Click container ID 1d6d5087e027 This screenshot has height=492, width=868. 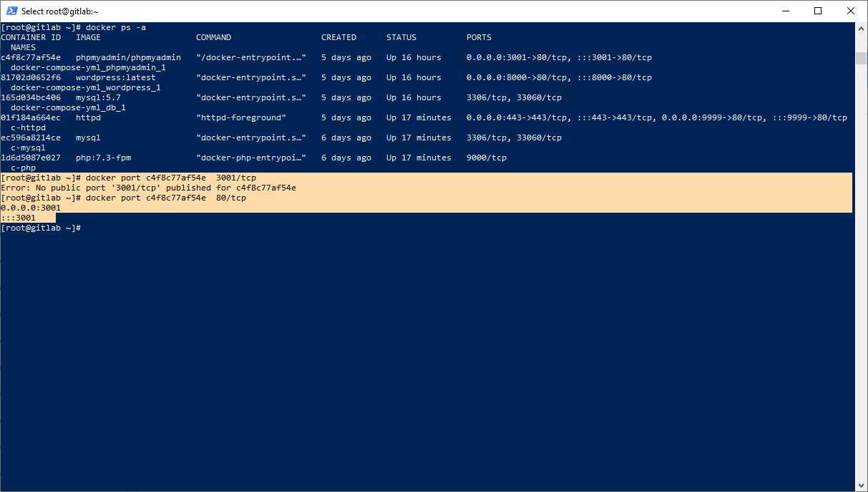click(31, 158)
